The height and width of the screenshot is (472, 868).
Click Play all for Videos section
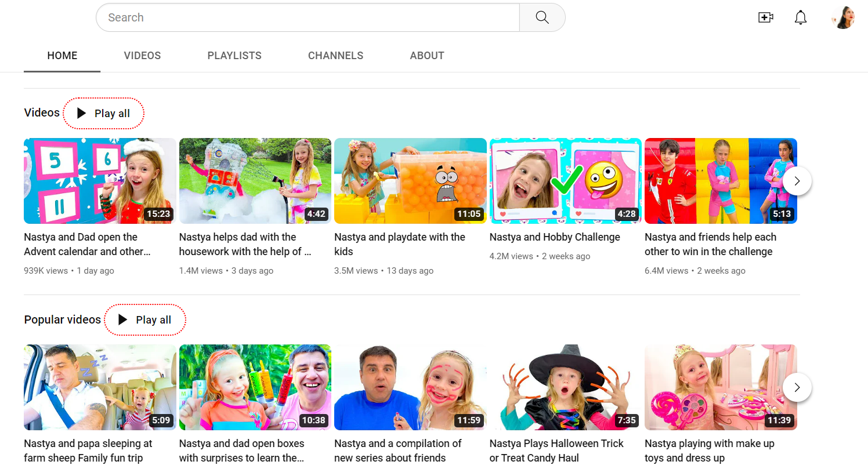(x=103, y=113)
